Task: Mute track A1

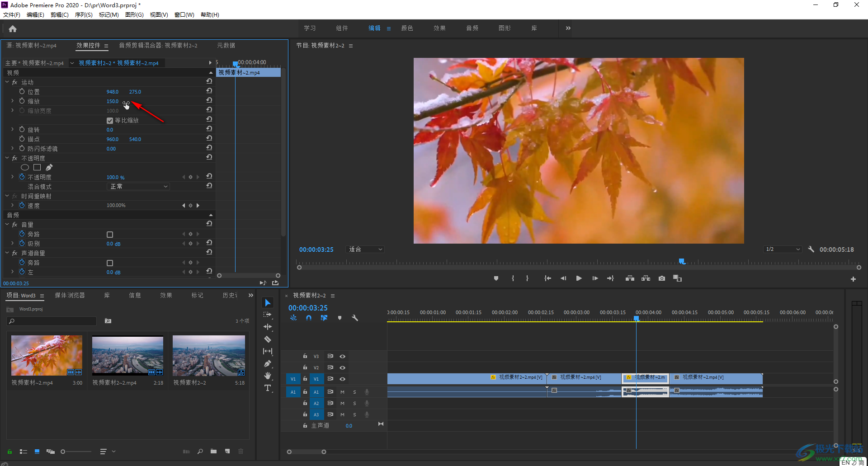Action: click(x=342, y=392)
